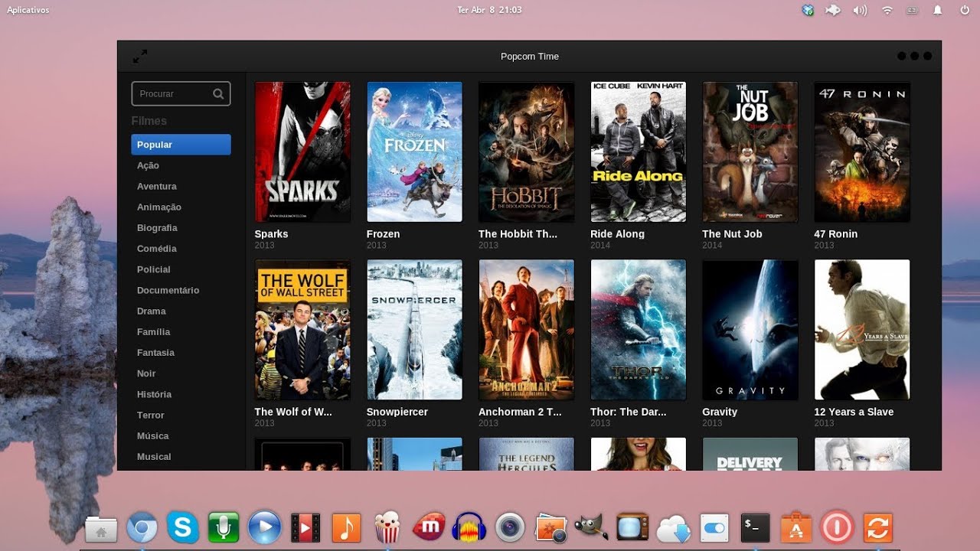Open the 47 Ronin poster

pyautogui.click(x=862, y=152)
